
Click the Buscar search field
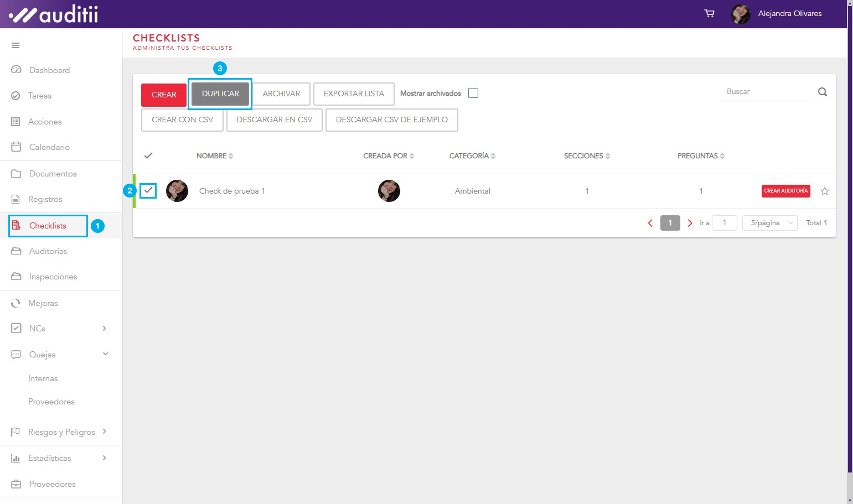764,92
